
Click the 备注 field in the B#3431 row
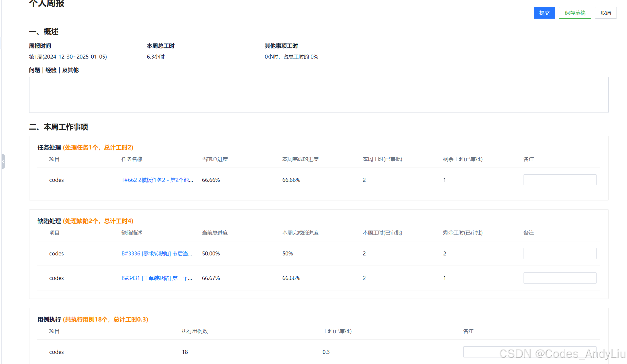point(560,278)
